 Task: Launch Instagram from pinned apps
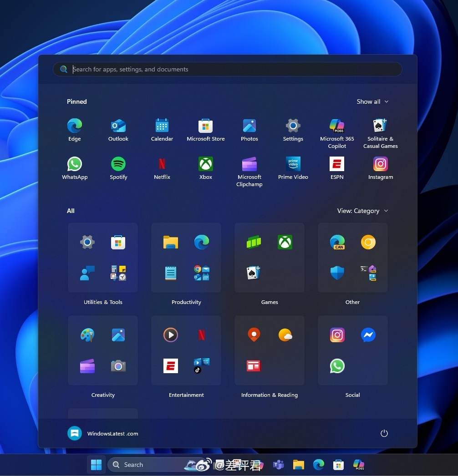[381, 168]
